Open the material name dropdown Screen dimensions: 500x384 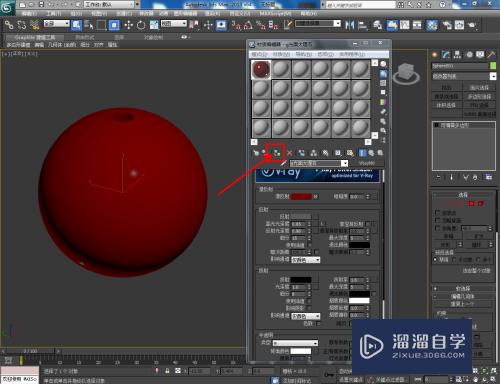coord(319,163)
